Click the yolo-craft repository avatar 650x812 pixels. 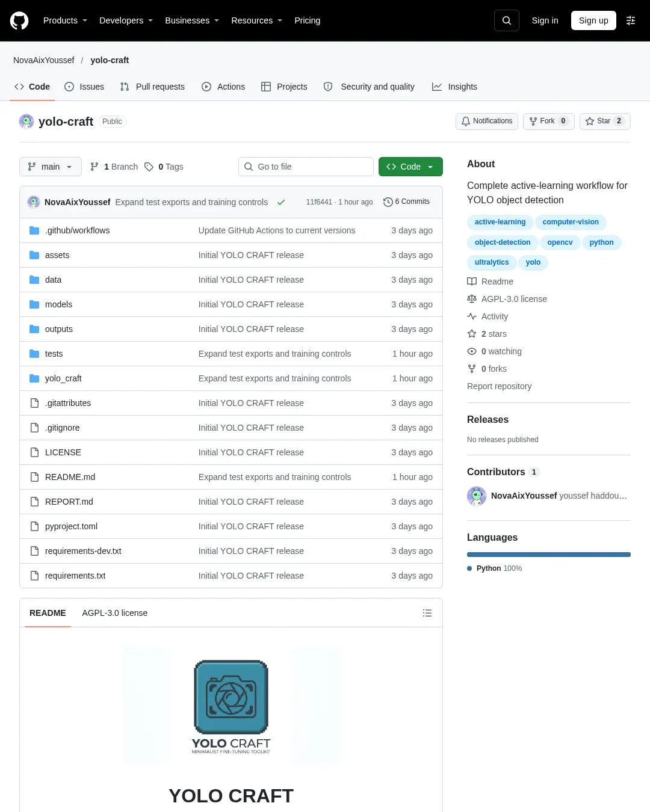click(26, 121)
